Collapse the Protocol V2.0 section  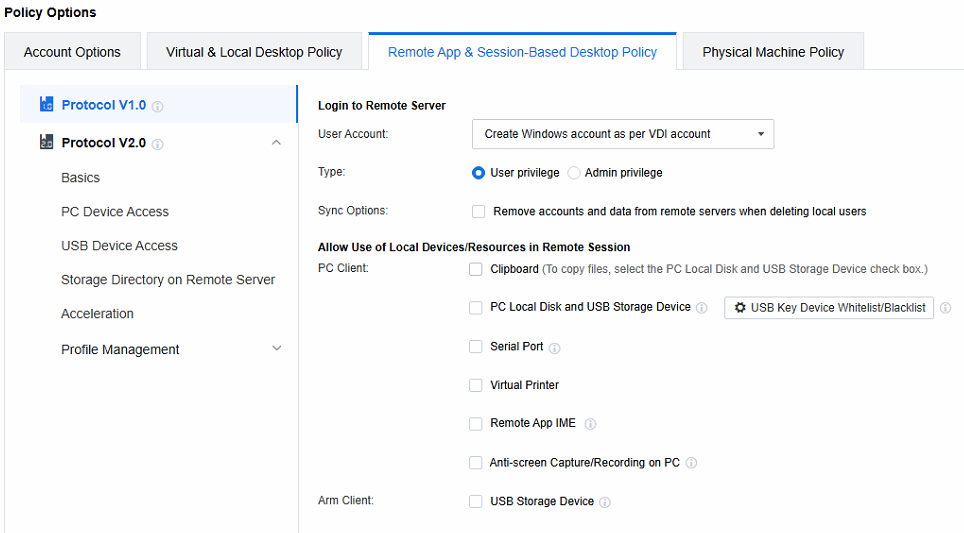[277, 143]
